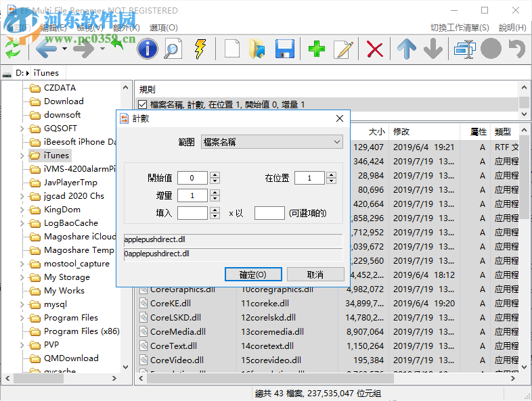Close the 計數 dialog
This screenshot has width=532, height=401.
click(x=340, y=118)
